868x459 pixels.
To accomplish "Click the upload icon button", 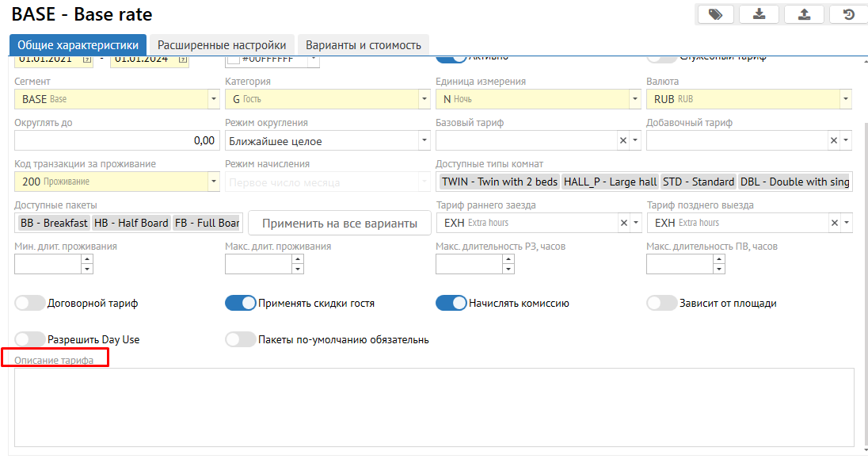I will 804,14.
